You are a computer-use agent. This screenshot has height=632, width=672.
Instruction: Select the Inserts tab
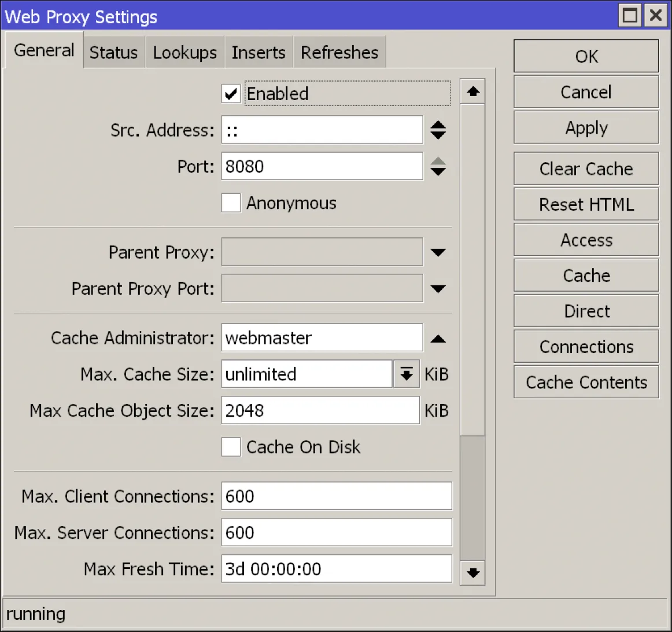click(259, 52)
